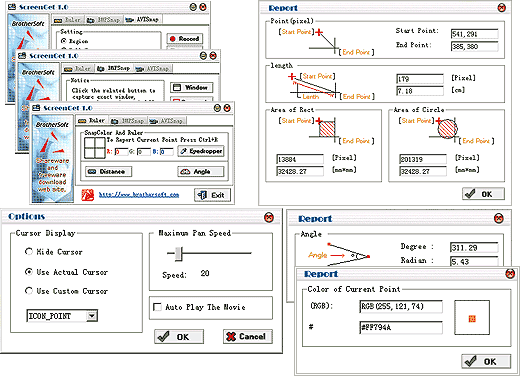Click the Area of Circle pixel field
The width and height of the screenshot is (520, 376).
coord(423,159)
